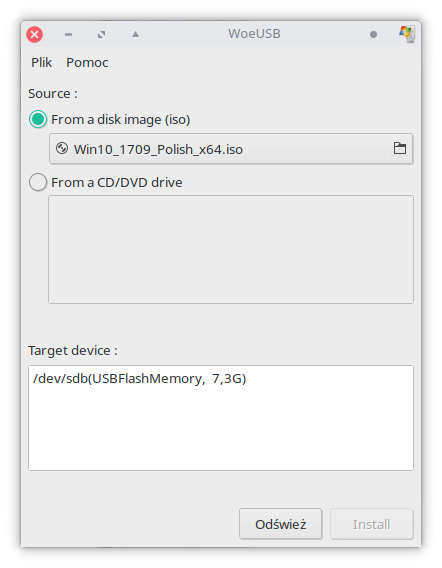Click the 'From a disk image (iso)' label text
This screenshot has height=568, width=442.
click(121, 120)
